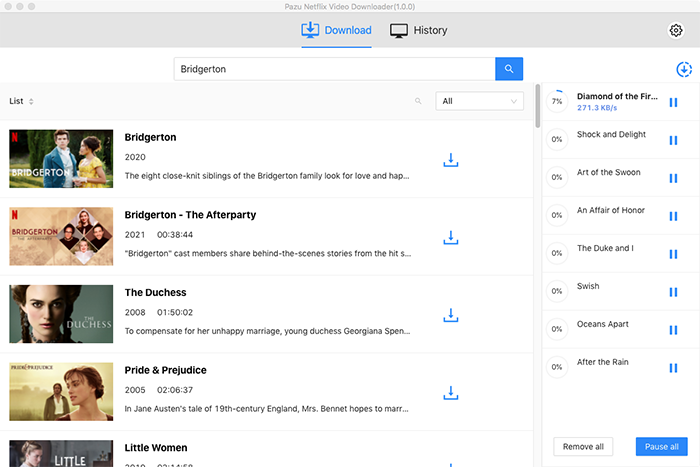Pause the Swish download

[x=673, y=292]
